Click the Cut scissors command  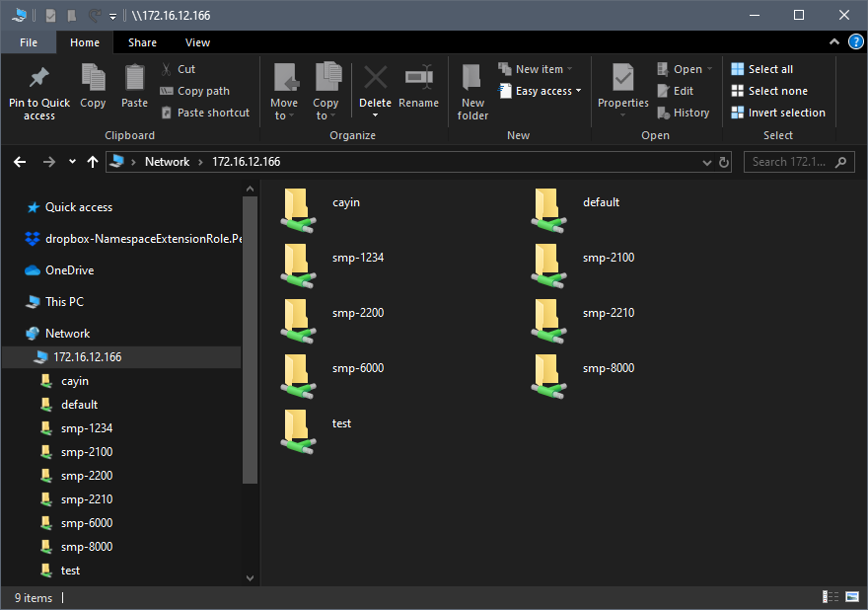tap(179, 69)
